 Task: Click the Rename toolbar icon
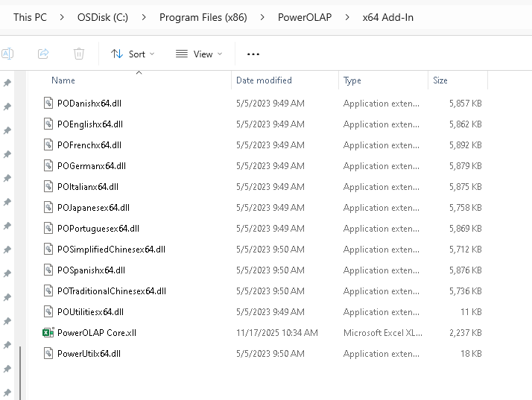click(x=7, y=54)
